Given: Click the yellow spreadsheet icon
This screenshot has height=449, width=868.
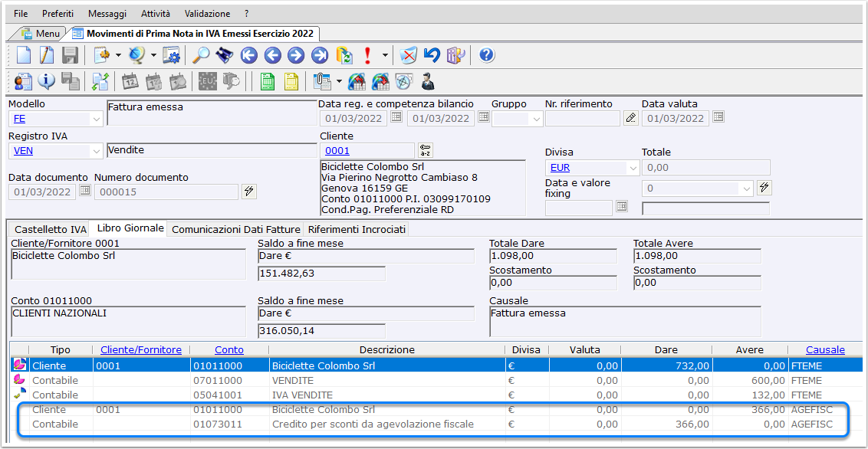Looking at the screenshot, I should click(291, 82).
